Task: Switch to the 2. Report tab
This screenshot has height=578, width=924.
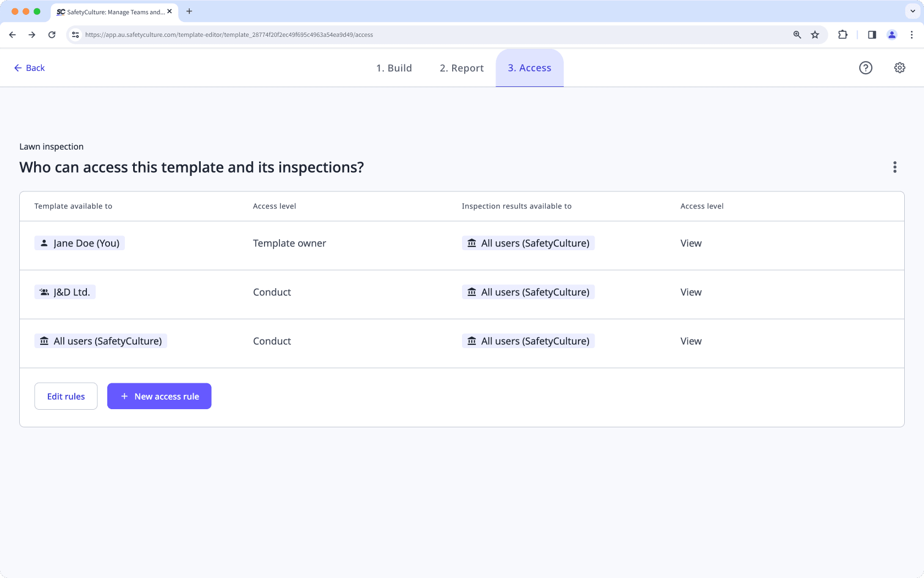Action: point(461,68)
